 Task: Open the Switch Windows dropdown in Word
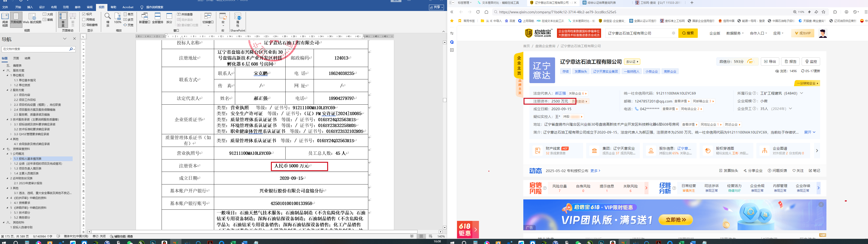point(208,20)
